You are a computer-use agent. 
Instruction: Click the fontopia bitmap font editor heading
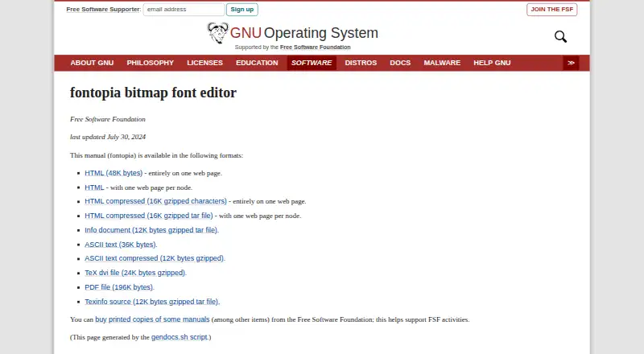153,93
